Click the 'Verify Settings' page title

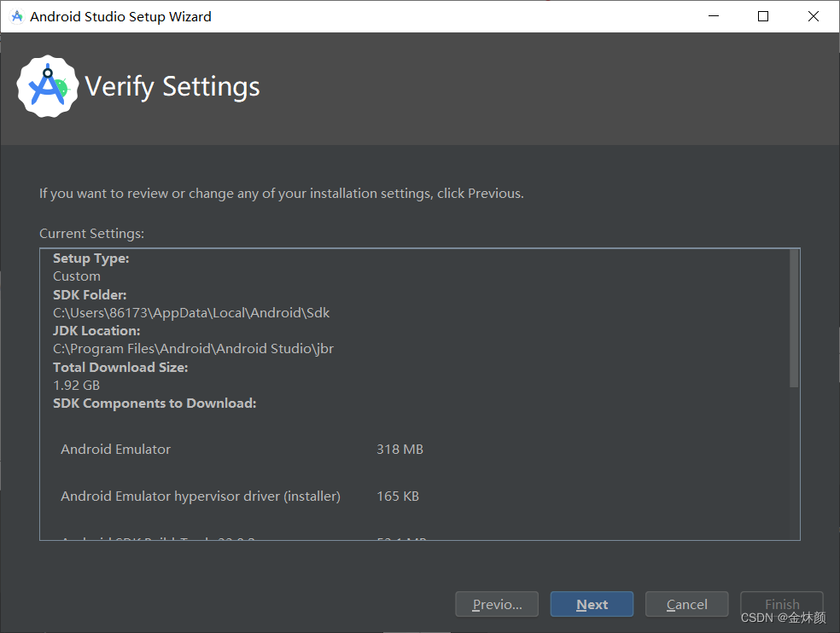tap(172, 87)
